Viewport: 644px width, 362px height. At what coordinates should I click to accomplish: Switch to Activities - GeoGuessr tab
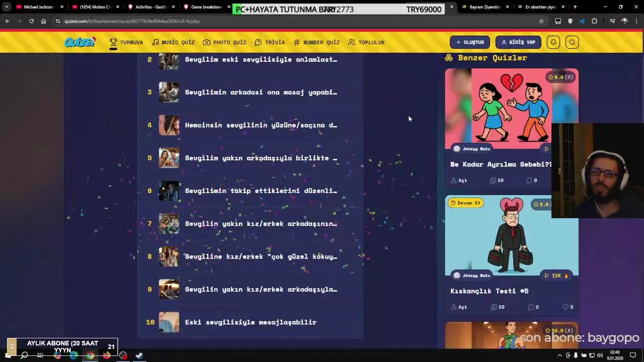point(151,7)
